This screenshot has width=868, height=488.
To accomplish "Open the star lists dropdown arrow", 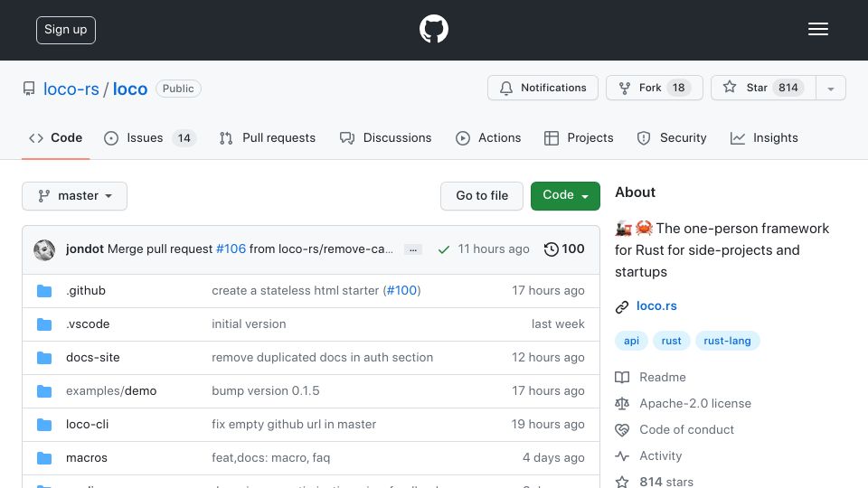I will (x=830, y=88).
